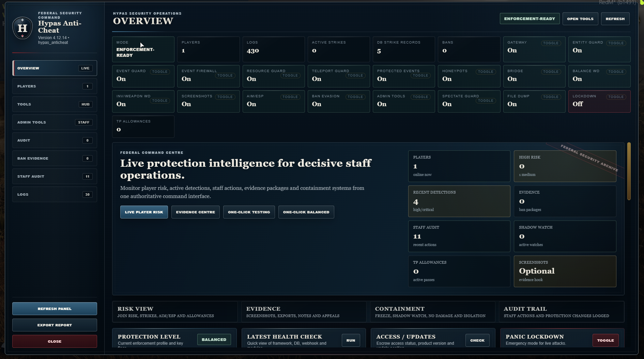Toggle the Bridge module
The width and height of the screenshot is (644, 359).
(551, 72)
